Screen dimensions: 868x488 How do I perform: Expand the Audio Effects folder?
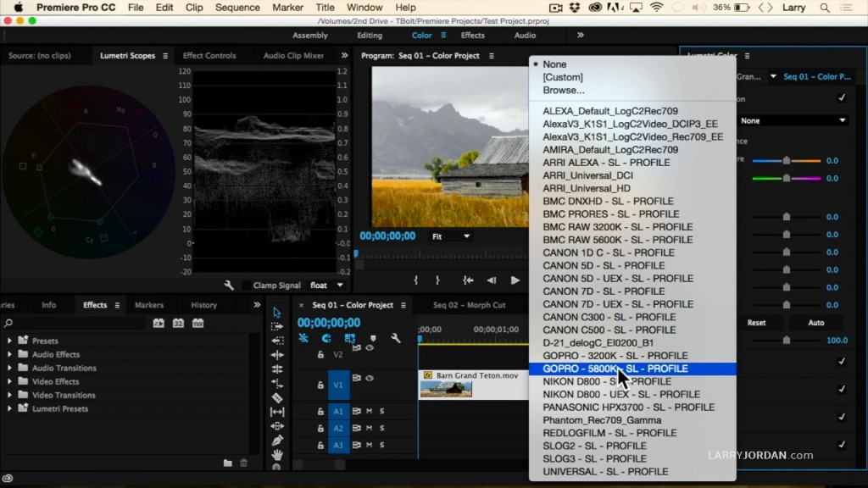(9, 354)
